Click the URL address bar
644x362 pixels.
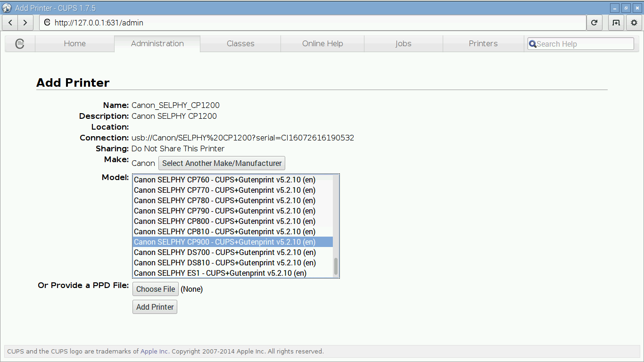pyautogui.click(x=313, y=23)
